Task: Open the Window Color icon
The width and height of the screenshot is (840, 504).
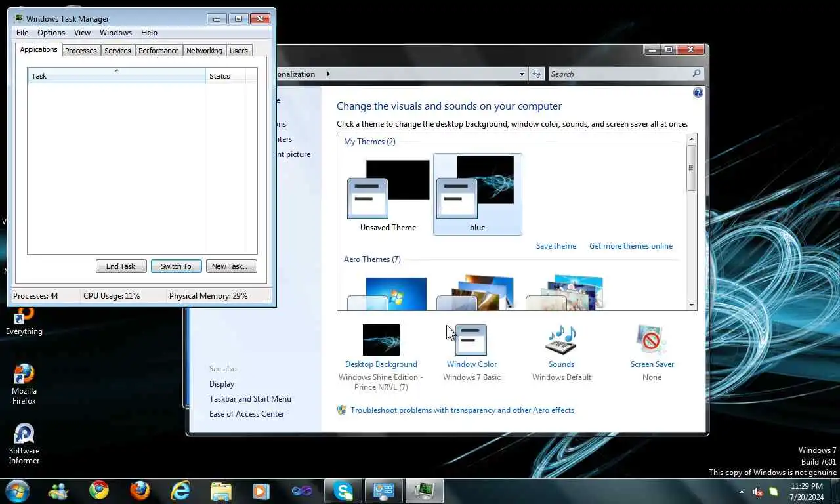Action: 471,340
